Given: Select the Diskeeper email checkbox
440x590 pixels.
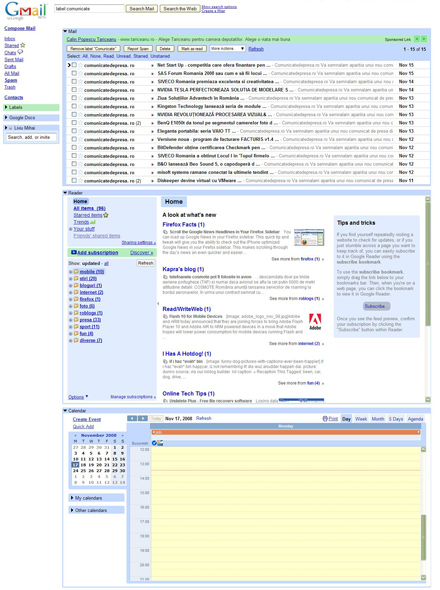Looking at the screenshot, I should pyautogui.click(x=74, y=181).
